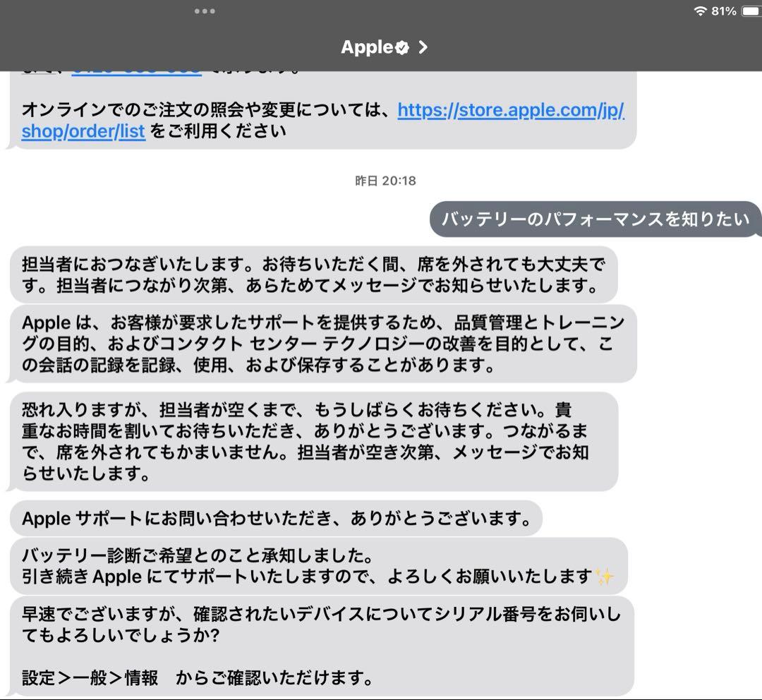Tap the Wi-Fi icon in the status bar

[699, 11]
